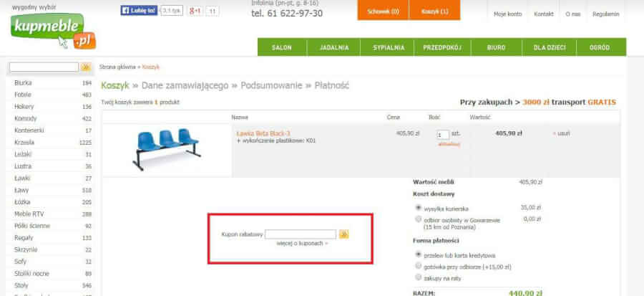
Task: Submit search with the yellow arrow icon
Action: 86,67
